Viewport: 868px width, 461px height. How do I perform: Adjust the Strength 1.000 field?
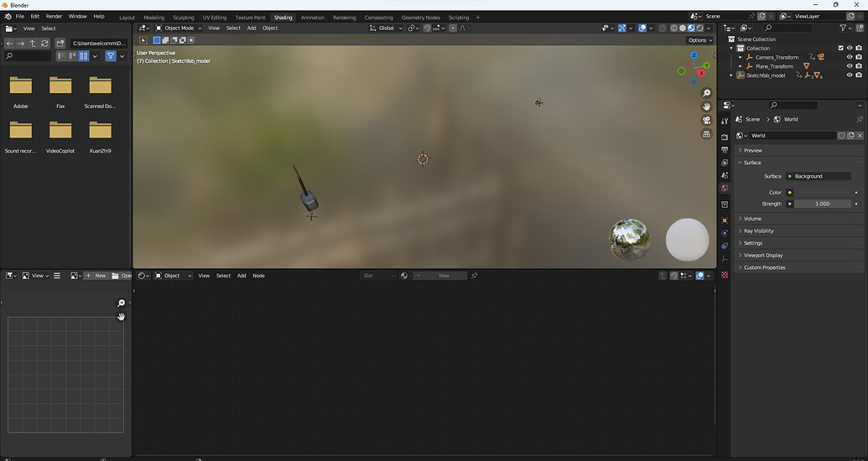point(823,204)
